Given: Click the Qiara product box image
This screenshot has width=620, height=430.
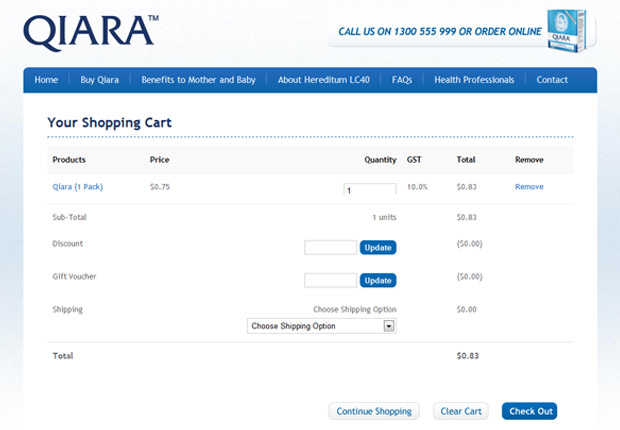Looking at the screenshot, I should pos(567,31).
